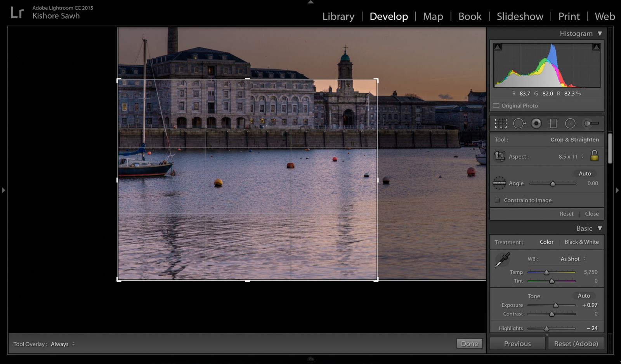Select the Radial Filter tool
Screen dimensions: 621x364
click(571, 123)
